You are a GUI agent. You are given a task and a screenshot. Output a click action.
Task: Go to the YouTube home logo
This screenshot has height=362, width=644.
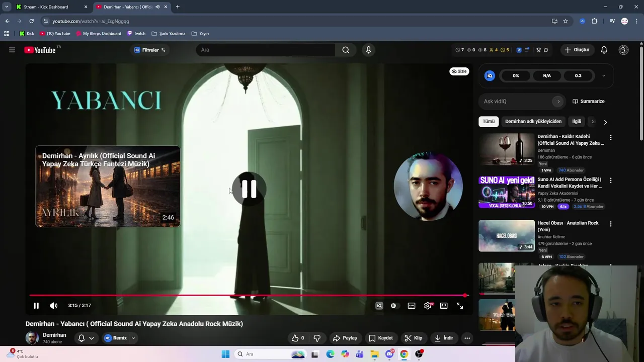pyautogui.click(x=40, y=50)
